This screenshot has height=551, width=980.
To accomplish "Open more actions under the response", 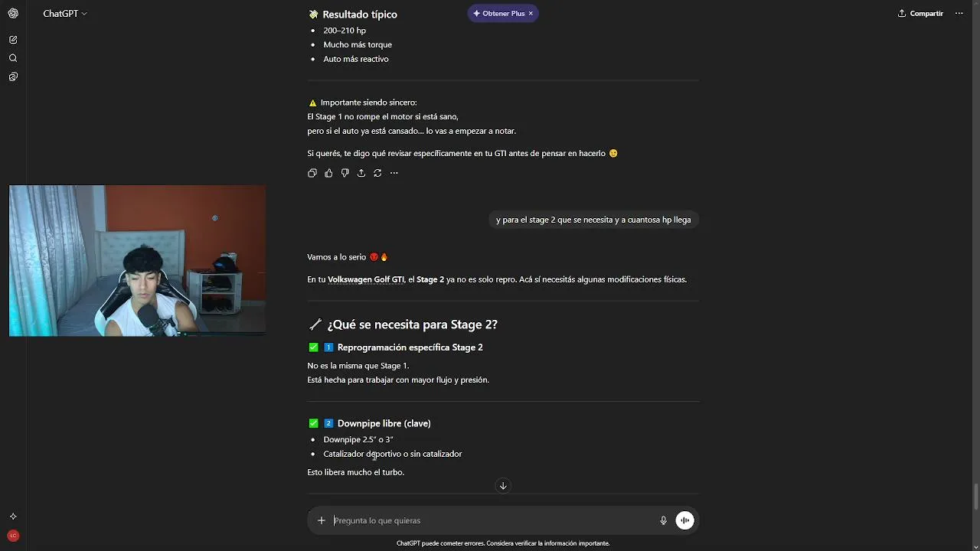I will pos(394,173).
